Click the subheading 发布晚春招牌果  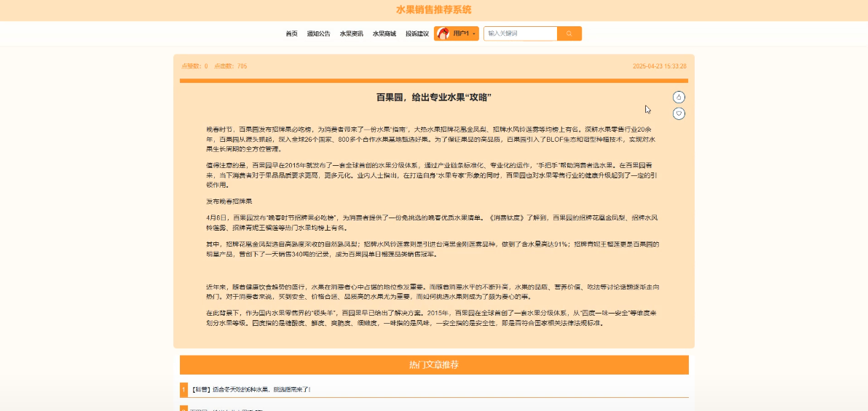pyautogui.click(x=229, y=201)
